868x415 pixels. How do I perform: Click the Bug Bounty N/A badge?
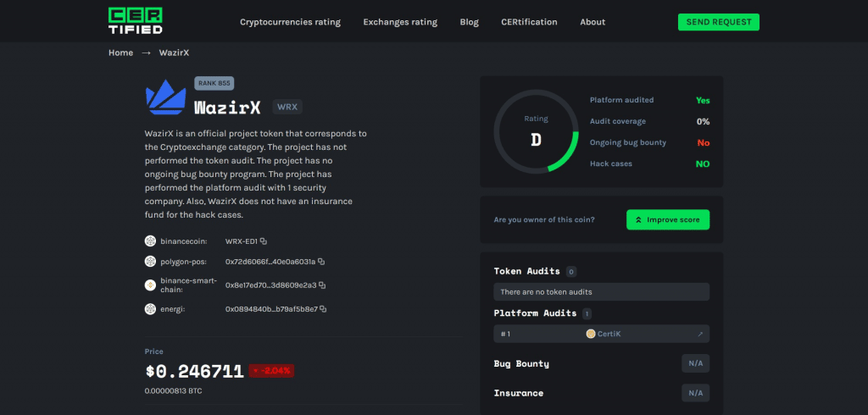(695, 363)
